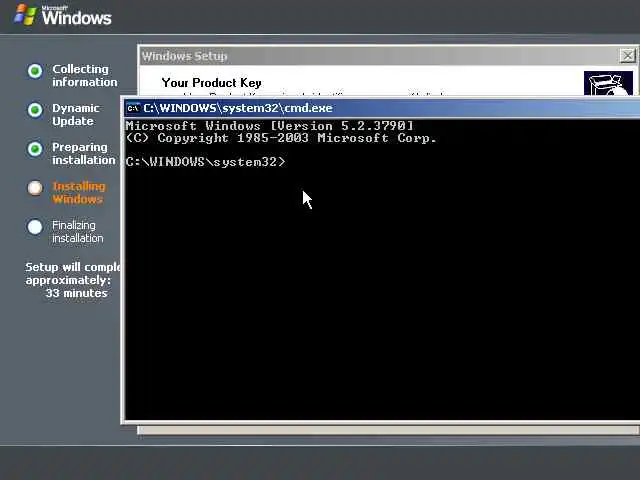640x480 pixels.
Task: Click the 'Finalizing installation' label
Action: pyautogui.click(x=78, y=231)
